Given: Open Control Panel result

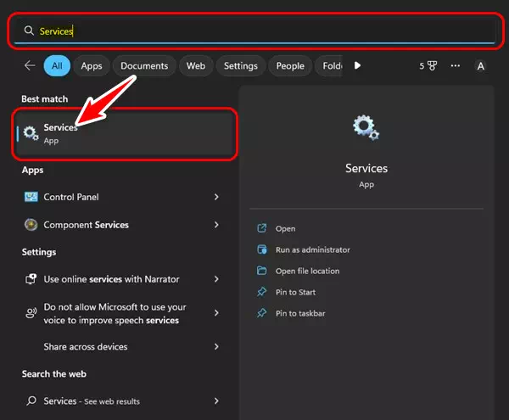Looking at the screenshot, I should click(121, 197).
